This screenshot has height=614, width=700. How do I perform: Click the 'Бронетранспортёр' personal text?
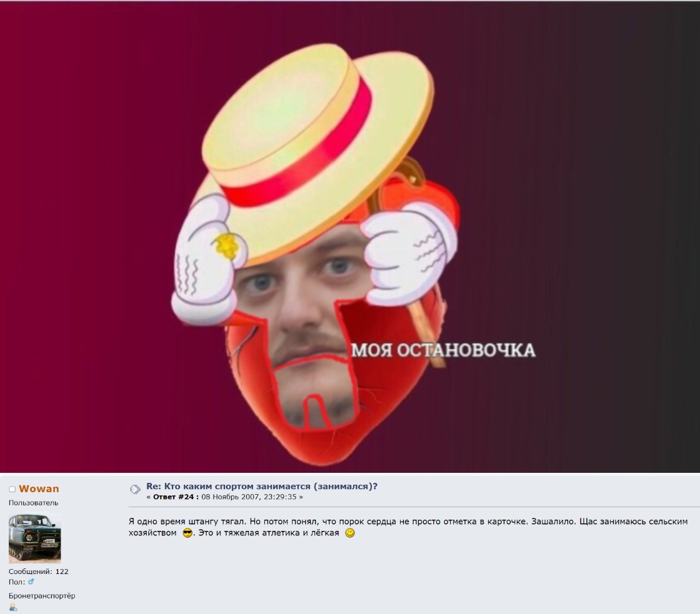coord(42,596)
